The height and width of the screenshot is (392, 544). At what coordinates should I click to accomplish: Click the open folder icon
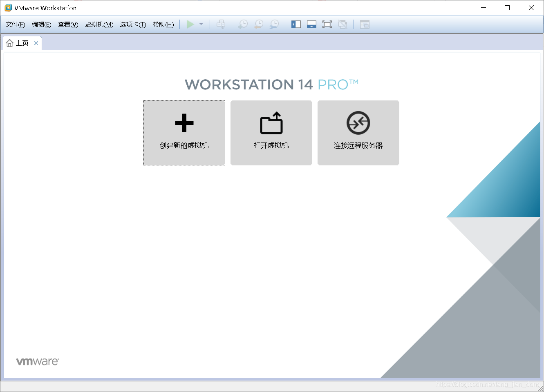[271, 123]
